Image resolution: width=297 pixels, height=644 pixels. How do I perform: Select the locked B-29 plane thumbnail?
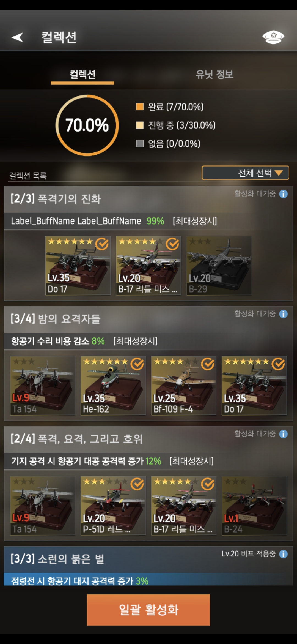pyautogui.click(x=219, y=266)
